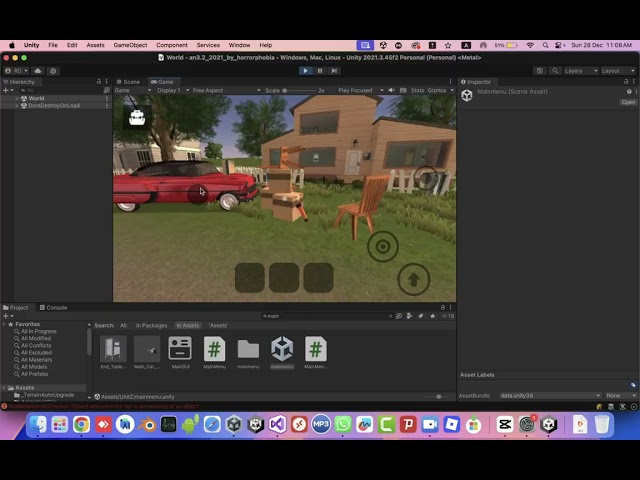The height and width of the screenshot is (480, 640).
Task: Filter search to In Packages
Action: click(151, 325)
